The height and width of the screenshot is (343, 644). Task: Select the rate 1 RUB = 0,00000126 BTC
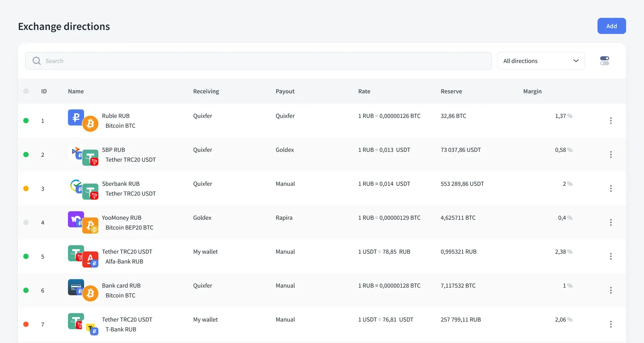click(x=390, y=116)
